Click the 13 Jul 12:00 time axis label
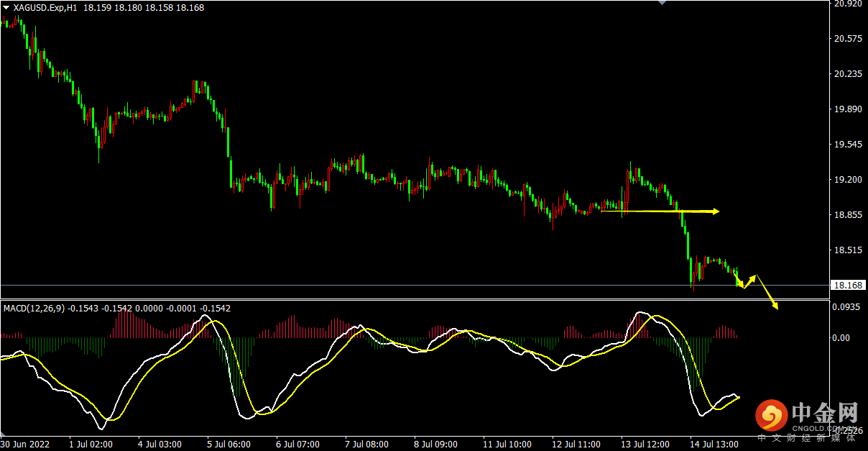The width and height of the screenshot is (868, 451). (x=645, y=445)
